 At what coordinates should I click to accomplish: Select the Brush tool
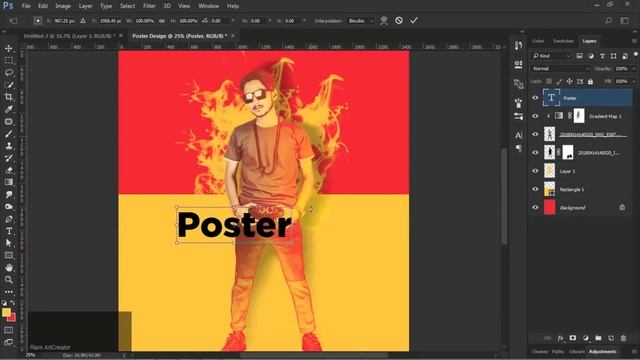pos(9,133)
